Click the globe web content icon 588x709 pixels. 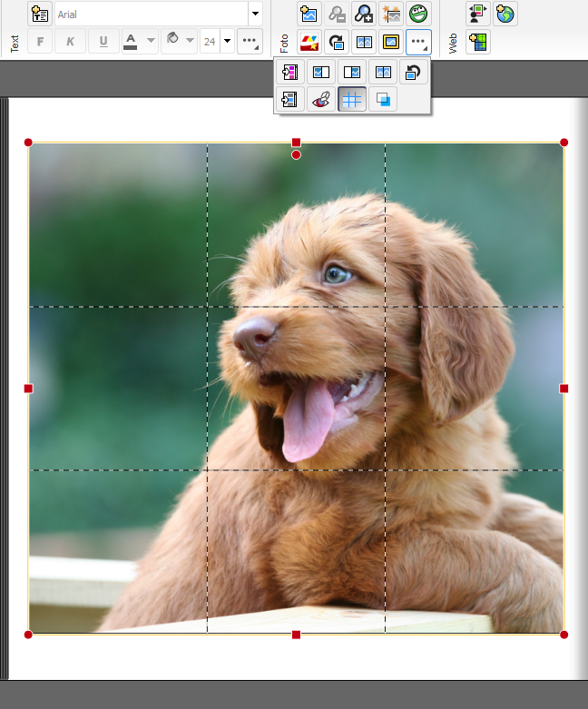click(505, 14)
